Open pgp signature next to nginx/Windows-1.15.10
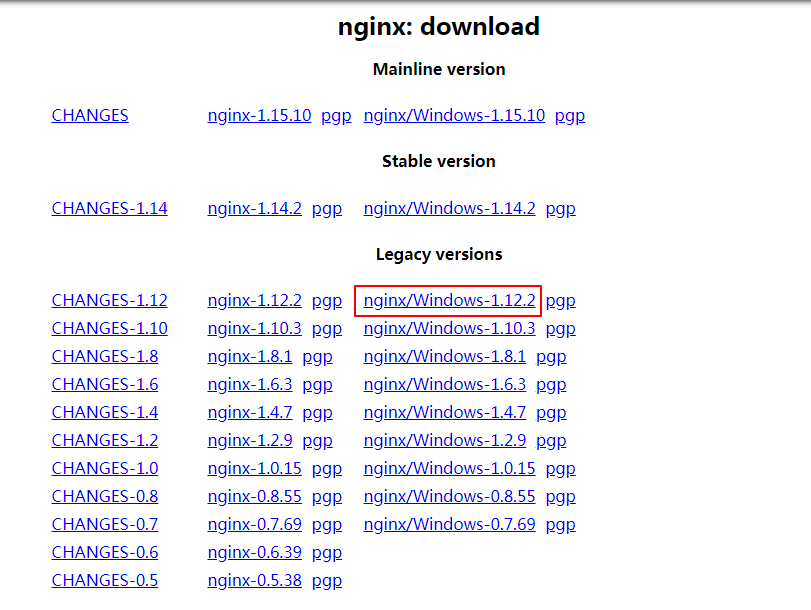 570,116
